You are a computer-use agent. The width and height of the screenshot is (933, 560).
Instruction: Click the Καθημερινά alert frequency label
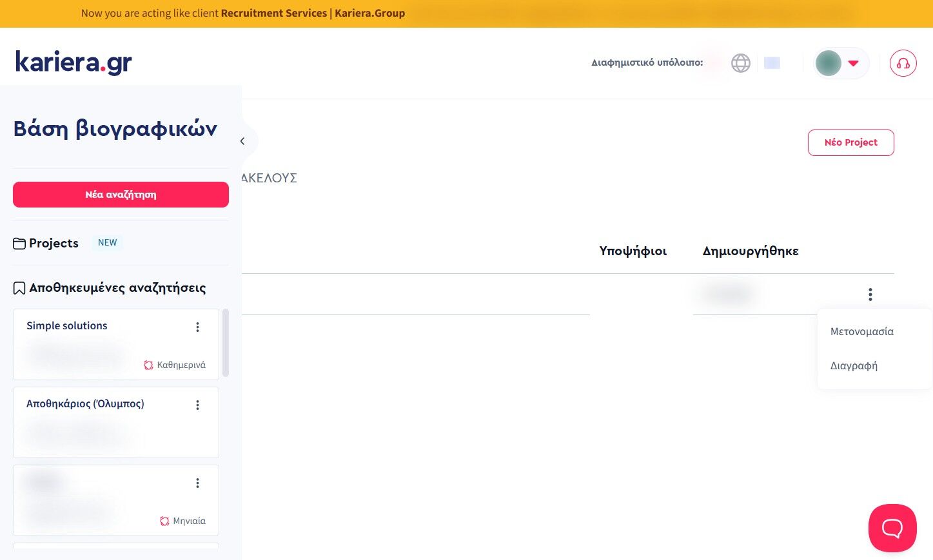(x=181, y=365)
